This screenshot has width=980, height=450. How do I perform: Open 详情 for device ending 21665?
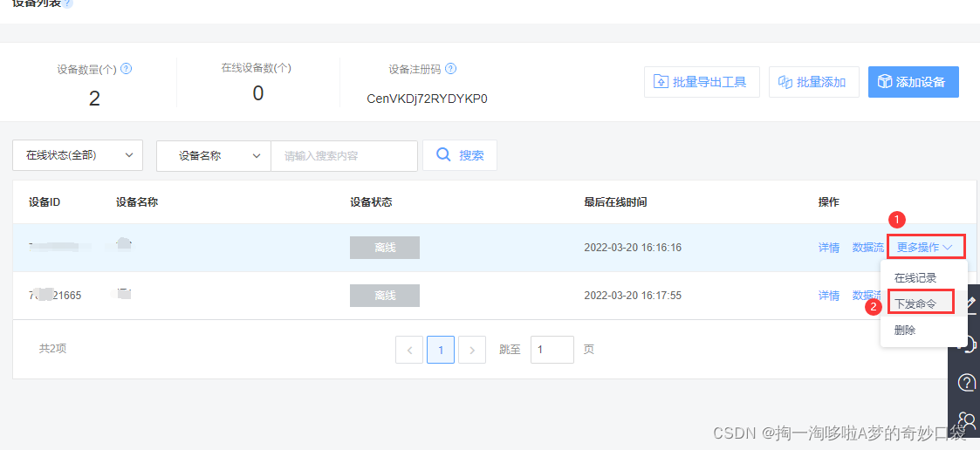click(829, 296)
